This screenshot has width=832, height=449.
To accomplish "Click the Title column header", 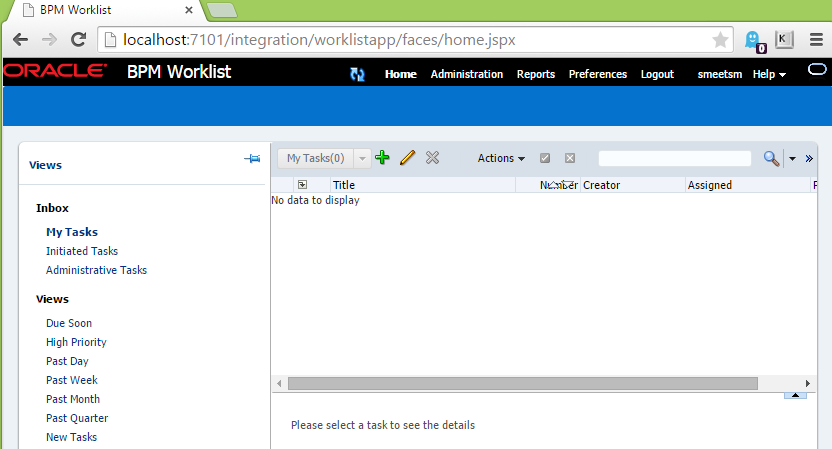I will 423,185.
